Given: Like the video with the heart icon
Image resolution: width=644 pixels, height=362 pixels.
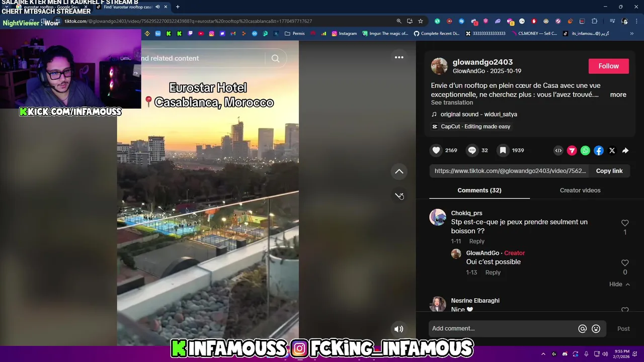Looking at the screenshot, I should point(436,150).
